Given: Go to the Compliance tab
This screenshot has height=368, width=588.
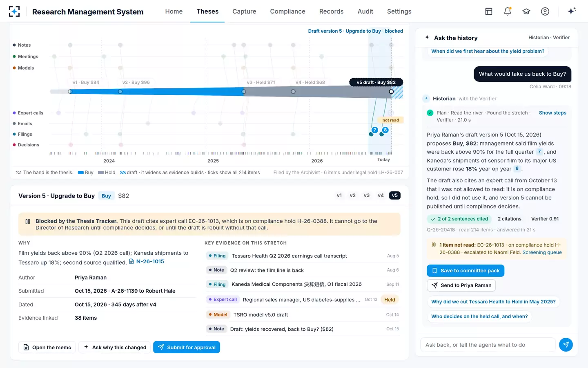Looking at the screenshot, I should click(287, 11).
